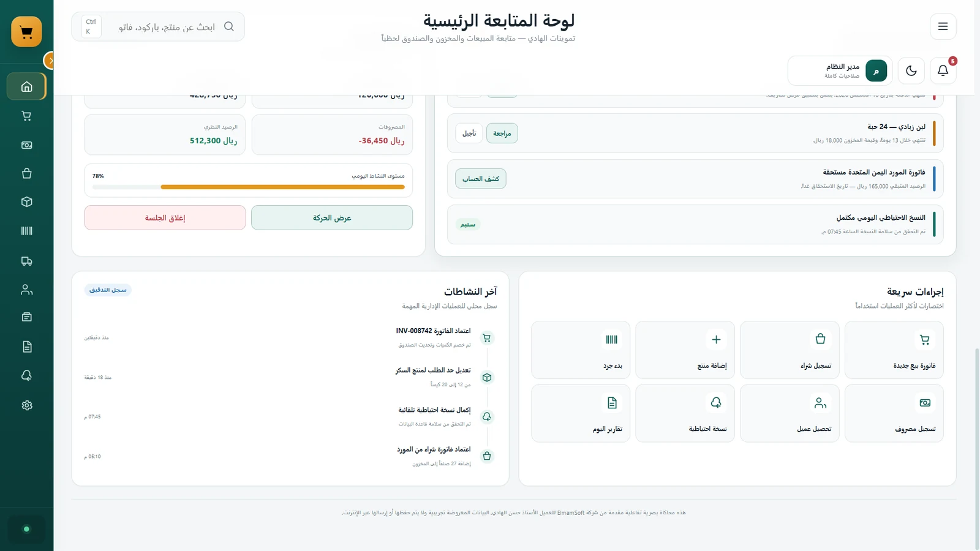Click the daily activity 78% progress bar

click(x=249, y=187)
